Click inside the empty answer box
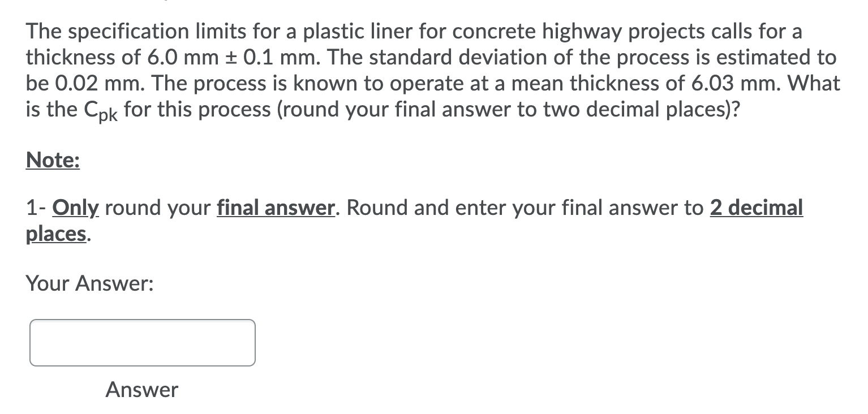The image size is (868, 414). [141, 343]
